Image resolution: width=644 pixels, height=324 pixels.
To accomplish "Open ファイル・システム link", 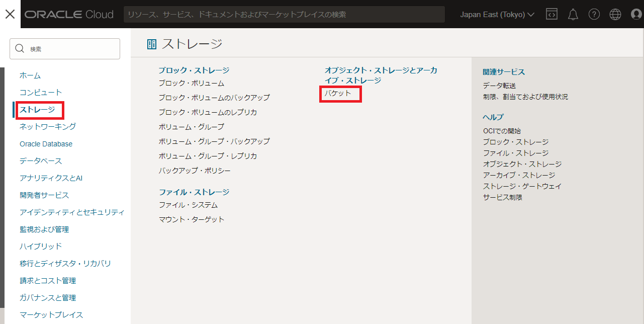I will 188,205.
